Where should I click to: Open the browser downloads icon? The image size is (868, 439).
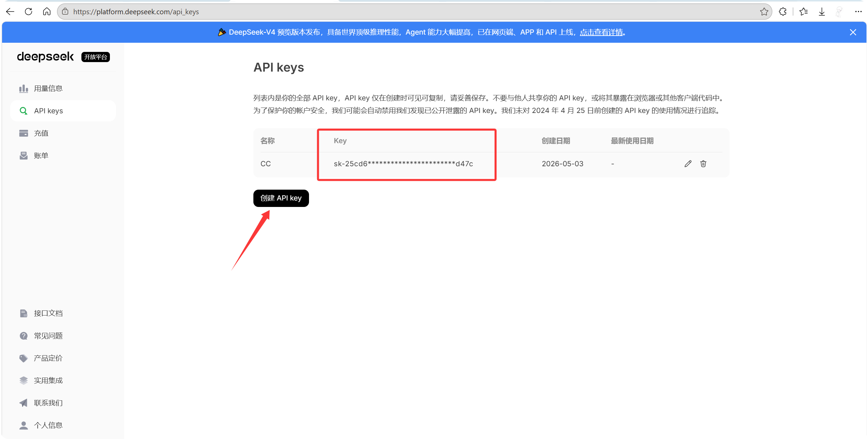[822, 12]
